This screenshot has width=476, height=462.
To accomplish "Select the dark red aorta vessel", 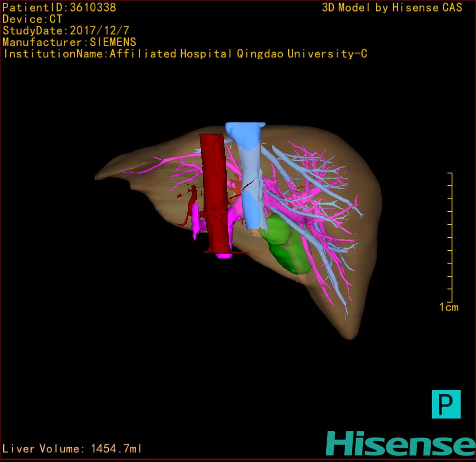I will point(214,190).
